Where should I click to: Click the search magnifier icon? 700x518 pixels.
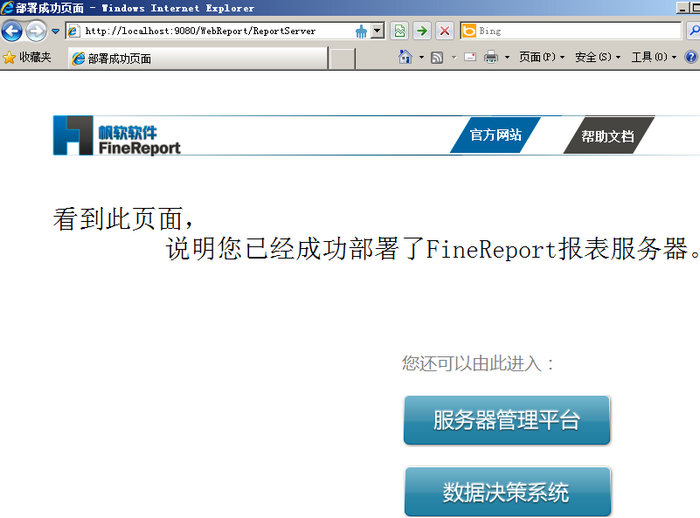[694, 31]
